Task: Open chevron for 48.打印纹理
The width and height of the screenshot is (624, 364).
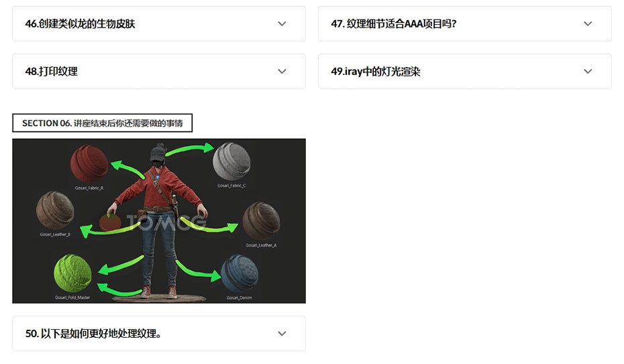Action: tap(282, 72)
